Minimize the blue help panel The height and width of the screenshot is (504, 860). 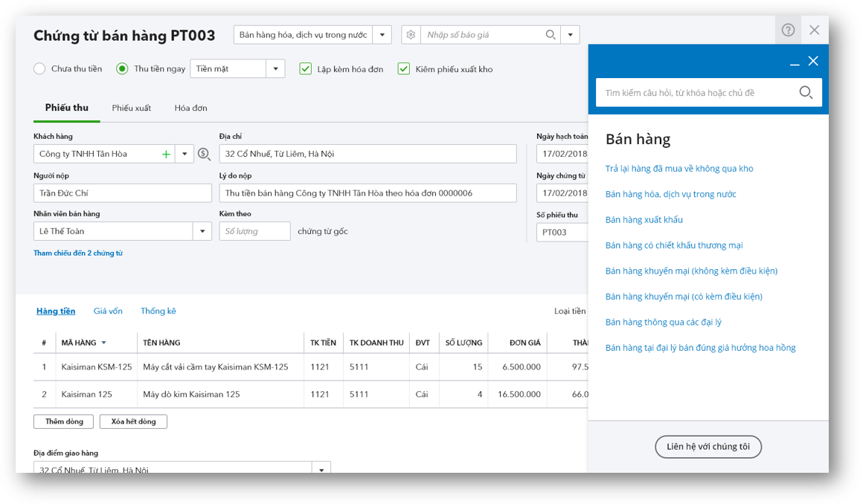[795, 62]
